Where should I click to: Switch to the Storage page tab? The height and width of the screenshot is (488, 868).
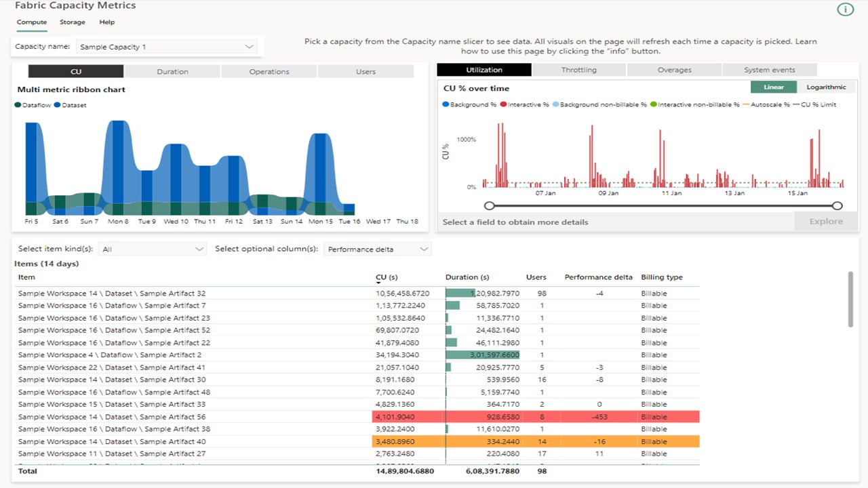73,22
